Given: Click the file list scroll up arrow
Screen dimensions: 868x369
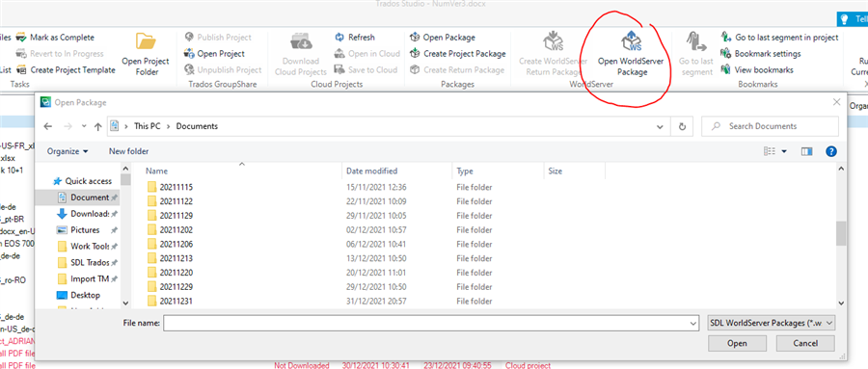Looking at the screenshot, I should [x=841, y=169].
